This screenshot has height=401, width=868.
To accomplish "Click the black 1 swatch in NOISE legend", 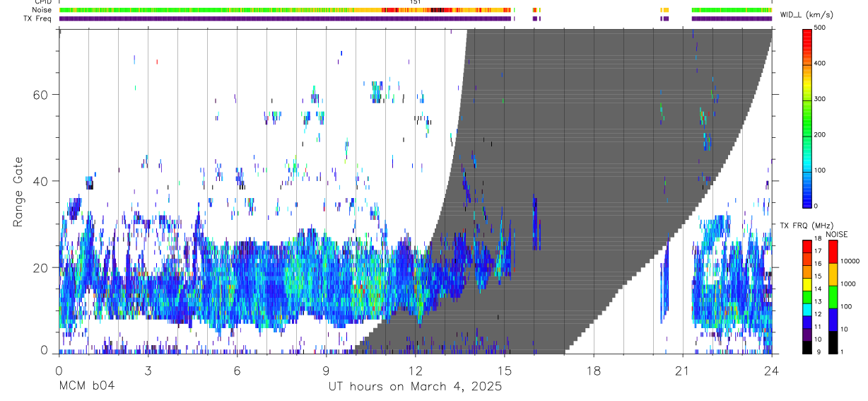I will pyautogui.click(x=833, y=342).
